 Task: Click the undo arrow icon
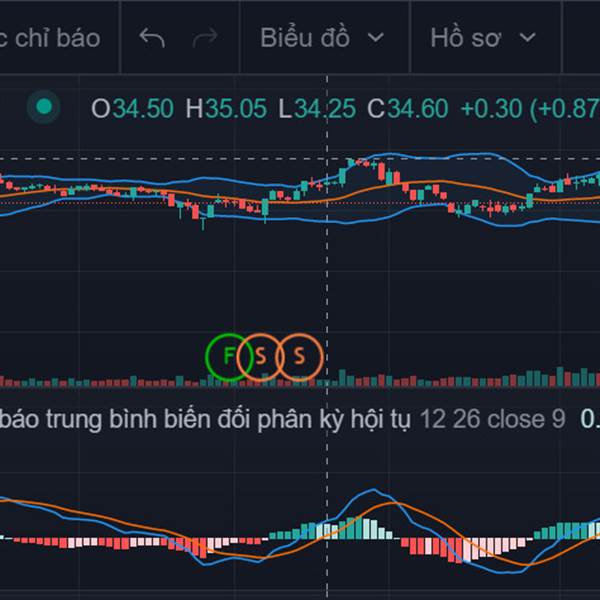tap(152, 38)
